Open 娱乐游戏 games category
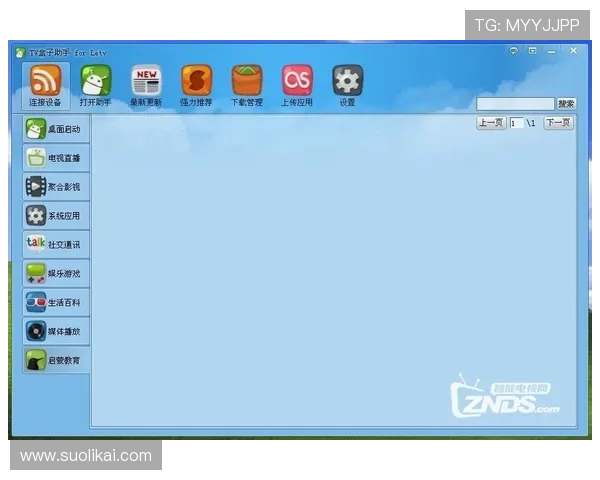This screenshot has height=480, width=600. (56, 273)
